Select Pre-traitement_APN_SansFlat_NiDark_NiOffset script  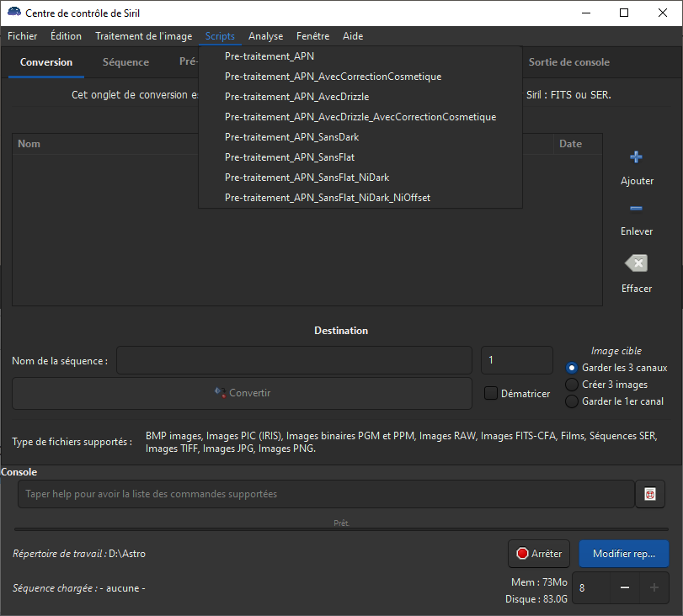pos(360,198)
